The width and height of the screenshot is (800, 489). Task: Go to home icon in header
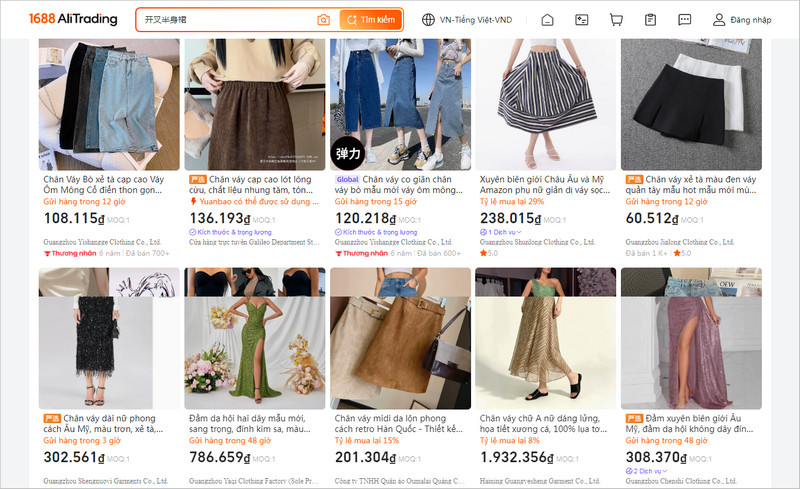(547, 20)
